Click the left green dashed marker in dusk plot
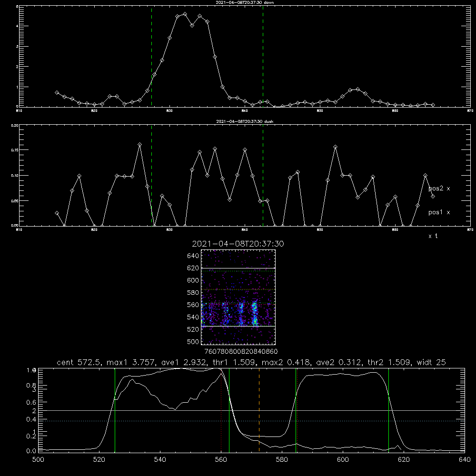This screenshot has height=476, width=476. [x=151, y=175]
